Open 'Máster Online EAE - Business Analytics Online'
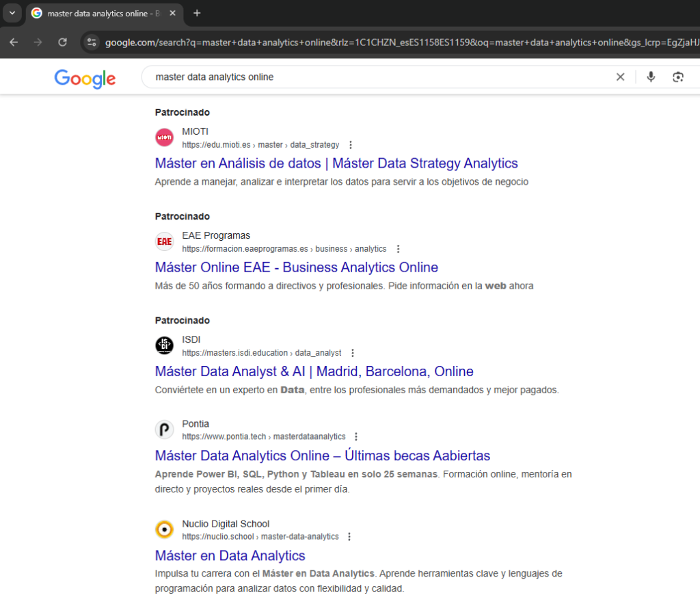This screenshot has width=700, height=606. [x=297, y=267]
